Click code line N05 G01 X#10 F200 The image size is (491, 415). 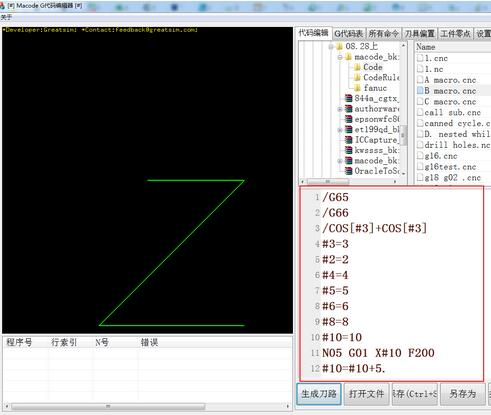(x=378, y=353)
